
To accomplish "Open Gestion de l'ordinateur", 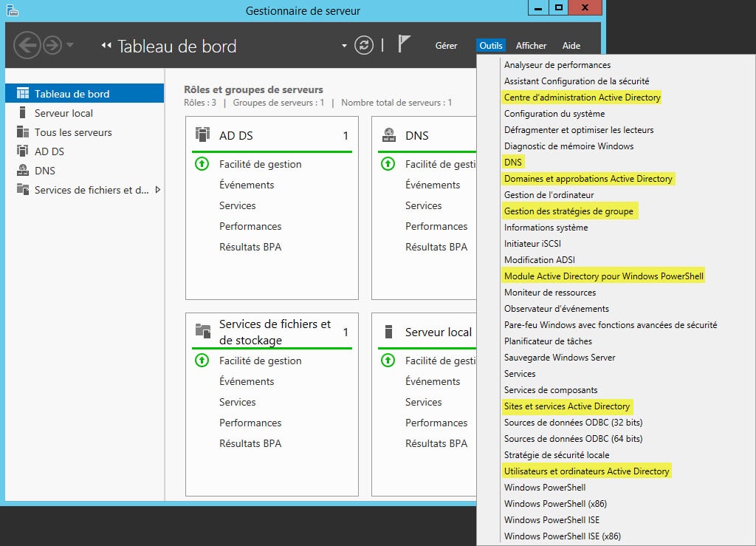I will point(549,194).
